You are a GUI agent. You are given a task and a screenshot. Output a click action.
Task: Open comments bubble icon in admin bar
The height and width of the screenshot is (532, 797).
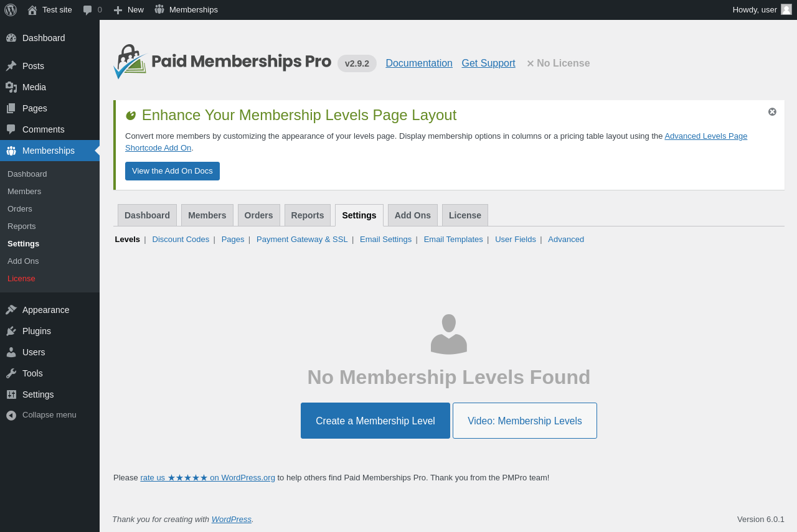(88, 10)
